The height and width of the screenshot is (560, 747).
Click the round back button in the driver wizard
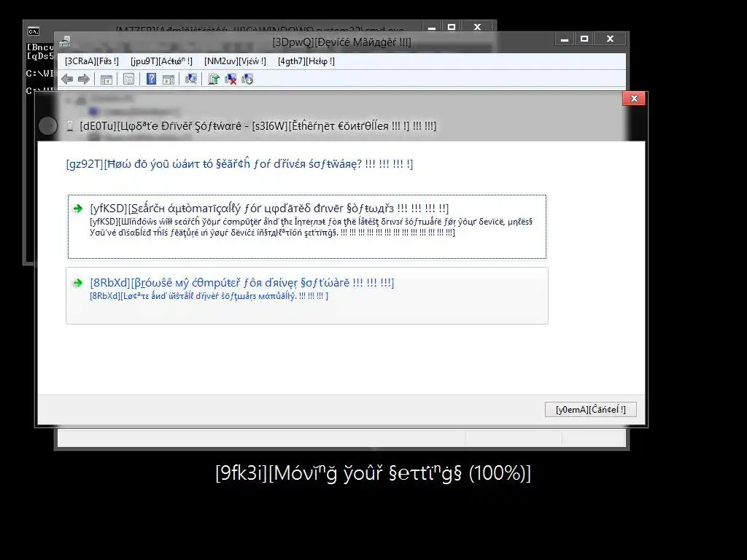(x=47, y=125)
